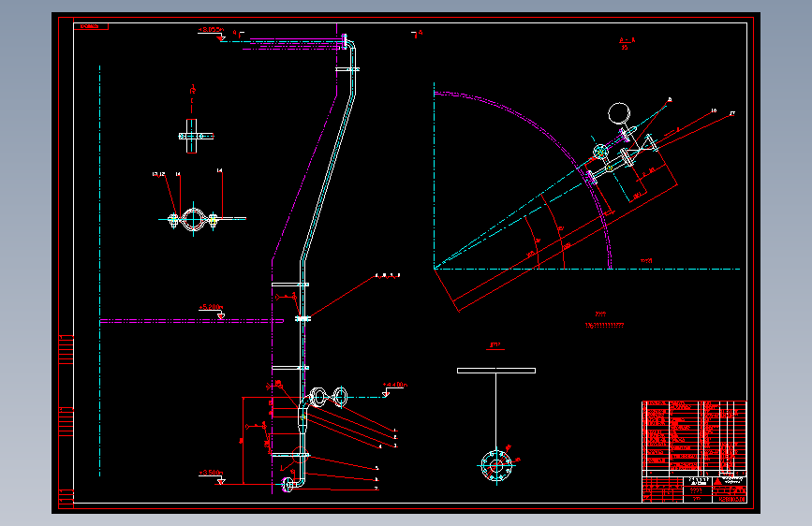Image resolution: width=812 pixels, height=526 pixels.
Task: Click the double ring fitting at +4.400m
Action: (329, 397)
